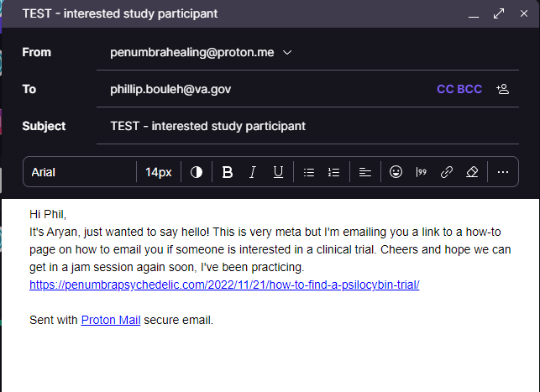Insert a numbered ordered list
Screen dimensions: 540x392
[333, 172]
